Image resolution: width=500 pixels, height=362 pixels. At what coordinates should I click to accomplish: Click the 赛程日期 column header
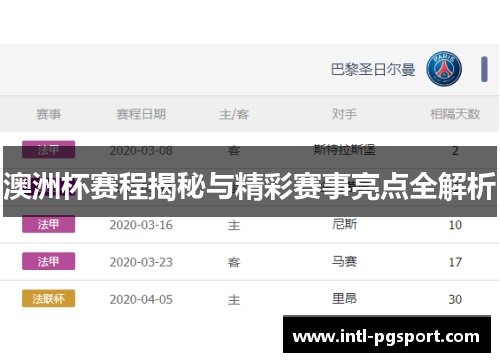141,114
